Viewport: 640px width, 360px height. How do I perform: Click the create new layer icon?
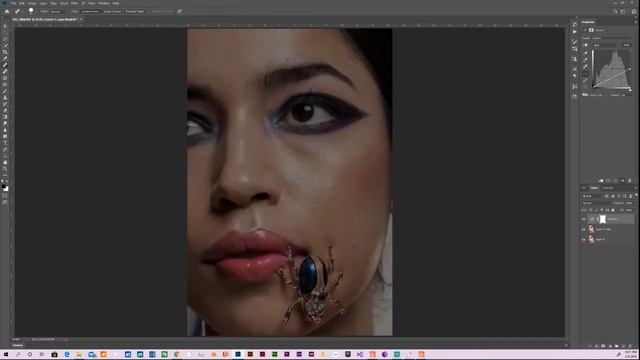coord(624,346)
